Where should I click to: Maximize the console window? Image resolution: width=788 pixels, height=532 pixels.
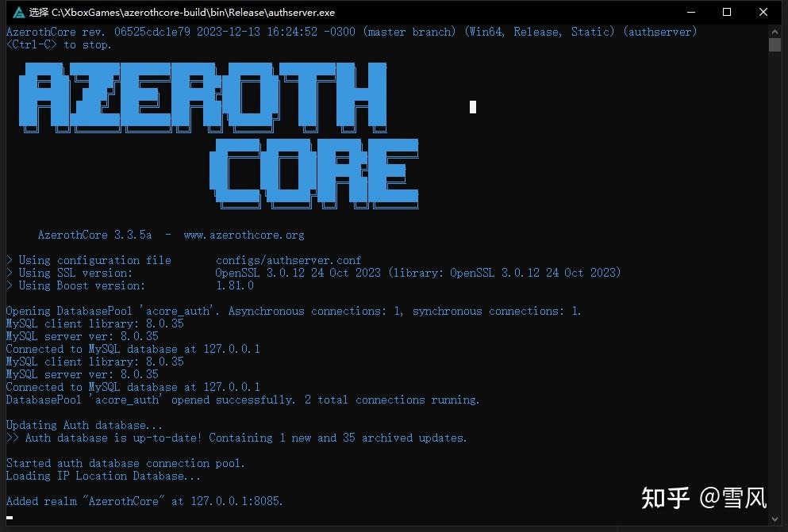726,12
